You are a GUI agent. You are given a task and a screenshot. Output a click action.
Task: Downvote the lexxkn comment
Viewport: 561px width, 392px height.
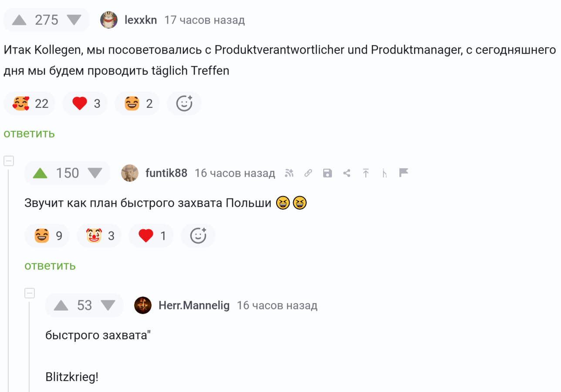coord(74,20)
